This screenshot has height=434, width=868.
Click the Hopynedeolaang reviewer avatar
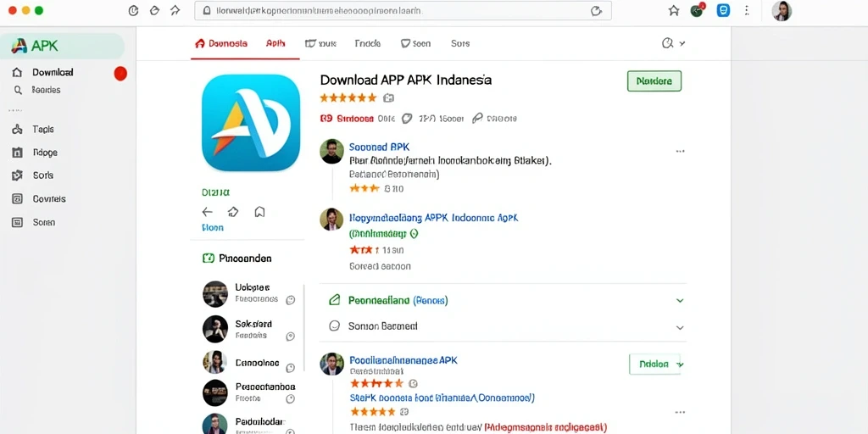331,220
